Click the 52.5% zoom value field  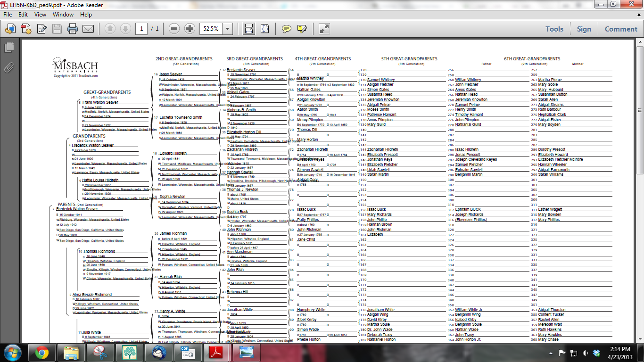tap(211, 29)
